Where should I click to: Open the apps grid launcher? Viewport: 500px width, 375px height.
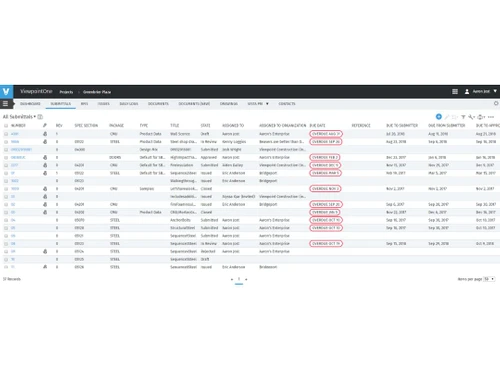point(455,91)
